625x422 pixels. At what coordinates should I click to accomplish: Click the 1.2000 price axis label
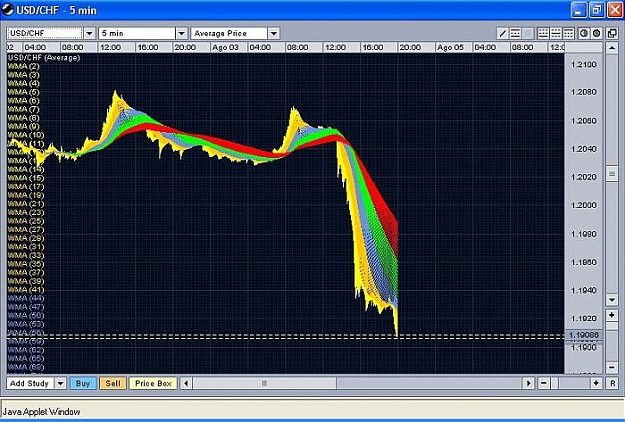(x=584, y=205)
